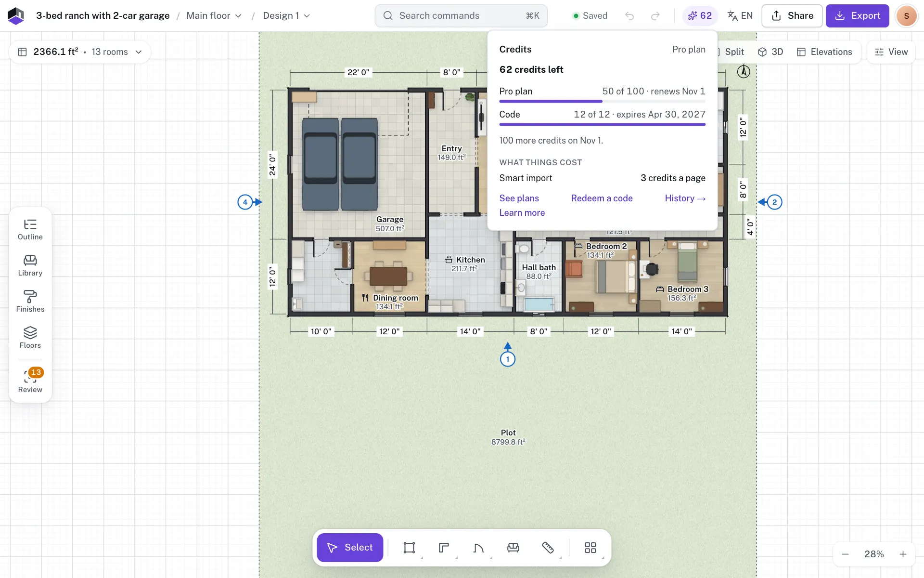Viewport: 924px width, 578px height.
Task: Expand the Design 1 dropdown
Action: pyautogui.click(x=286, y=15)
